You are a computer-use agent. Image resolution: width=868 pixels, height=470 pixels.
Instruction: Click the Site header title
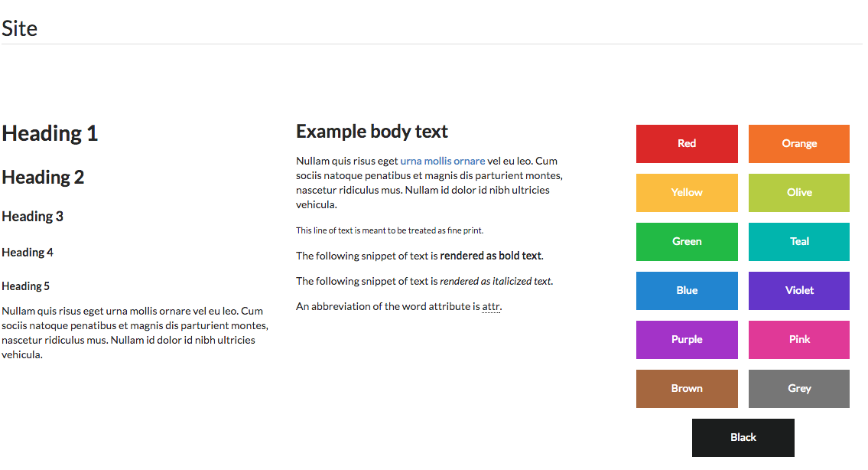pyautogui.click(x=20, y=29)
